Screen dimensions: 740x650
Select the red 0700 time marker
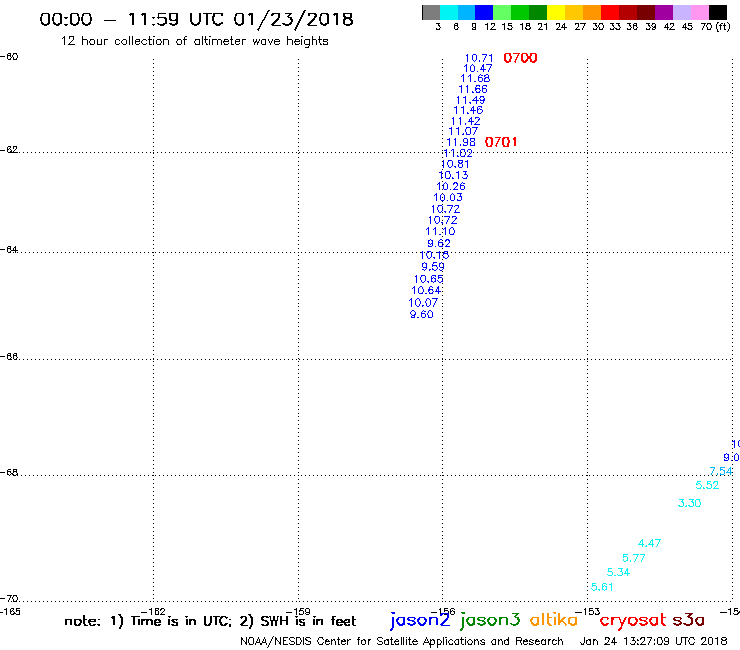520,58
